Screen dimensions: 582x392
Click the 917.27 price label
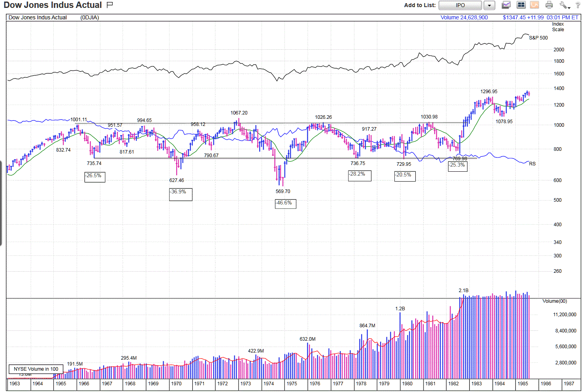pos(369,129)
